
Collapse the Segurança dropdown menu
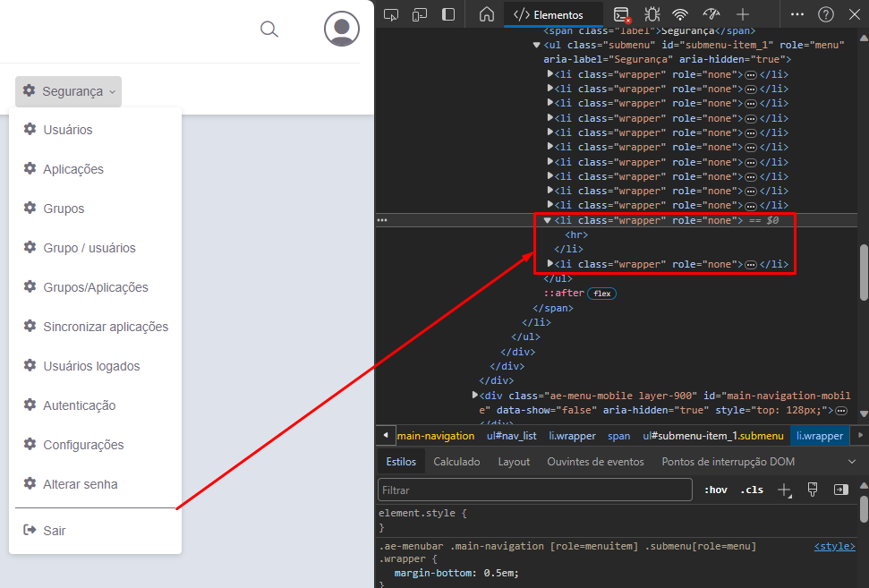click(x=68, y=91)
